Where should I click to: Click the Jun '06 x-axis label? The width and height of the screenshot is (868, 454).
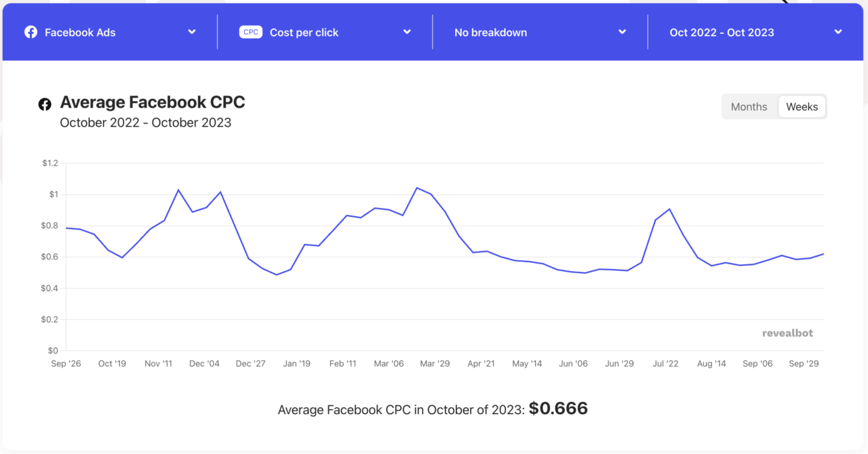pyautogui.click(x=573, y=364)
